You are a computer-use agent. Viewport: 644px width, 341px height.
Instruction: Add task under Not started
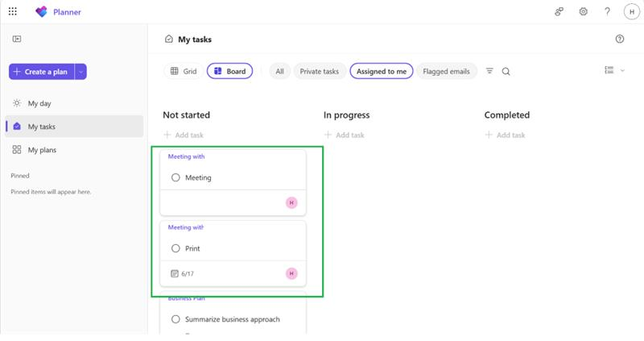tap(184, 135)
